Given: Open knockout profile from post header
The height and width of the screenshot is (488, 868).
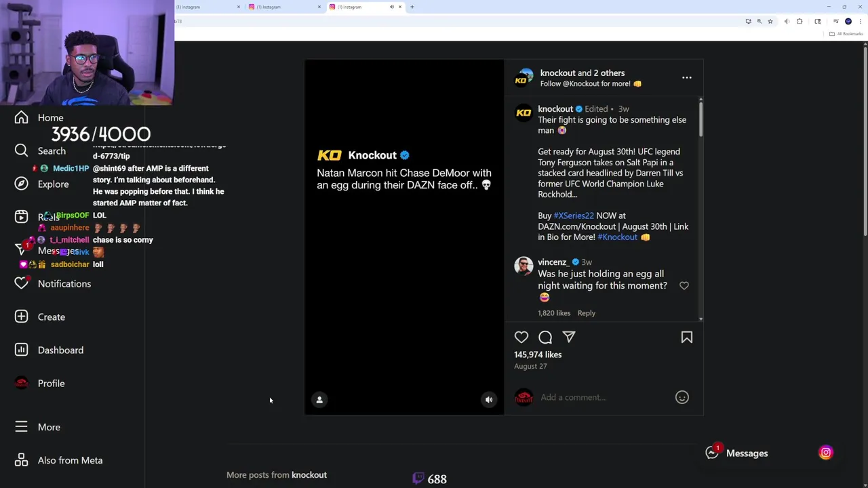Looking at the screenshot, I should tap(557, 73).
